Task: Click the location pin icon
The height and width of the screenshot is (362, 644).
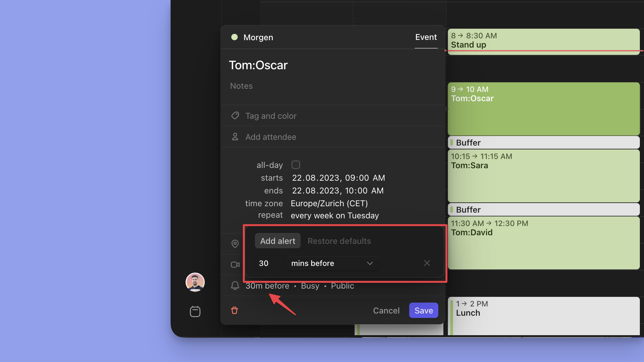Action: point(235,244)
